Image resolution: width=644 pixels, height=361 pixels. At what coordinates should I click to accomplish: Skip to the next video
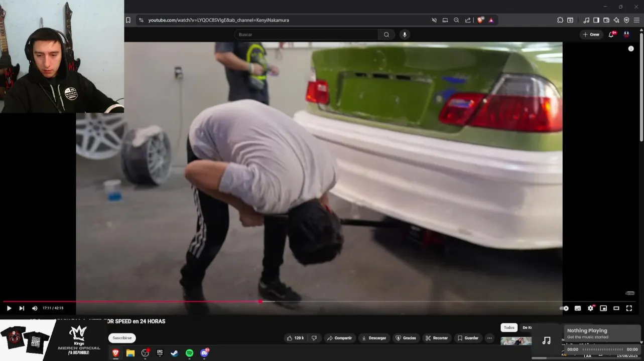pos(22,308)
